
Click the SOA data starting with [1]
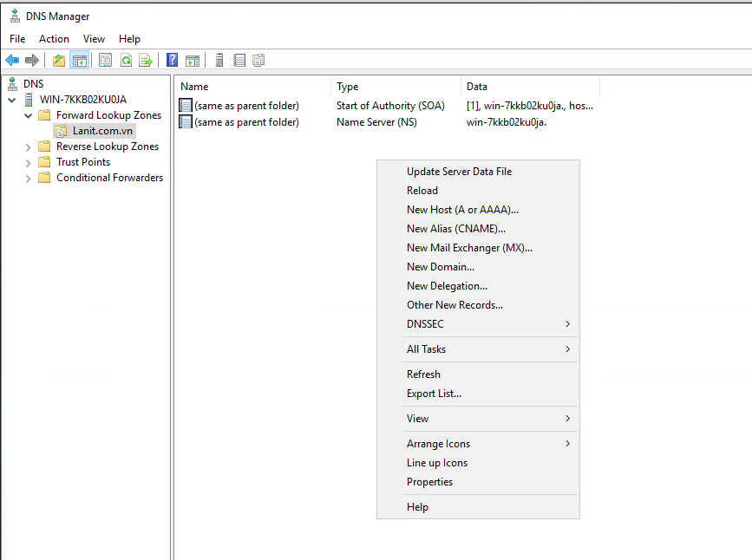(x=530, y=106)
